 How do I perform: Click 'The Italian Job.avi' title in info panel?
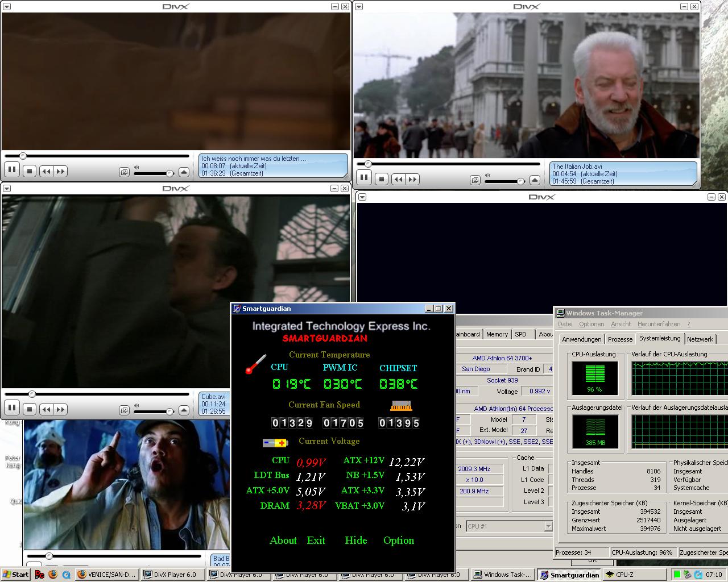tap(577, 167)
